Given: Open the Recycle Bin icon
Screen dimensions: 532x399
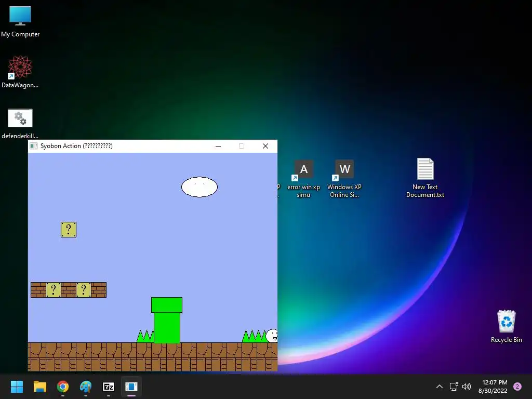Looking at the screenshot, I should pyautogui.click(x=506, y=326).
